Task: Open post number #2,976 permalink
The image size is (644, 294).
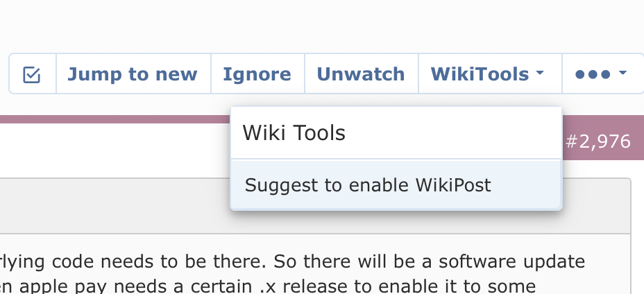Action: [598, 141]
